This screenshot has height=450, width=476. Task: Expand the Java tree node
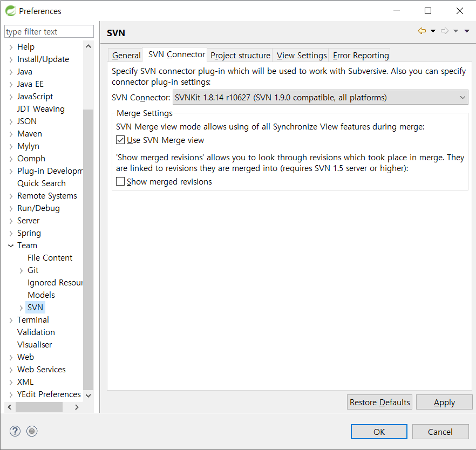(11, 72)
